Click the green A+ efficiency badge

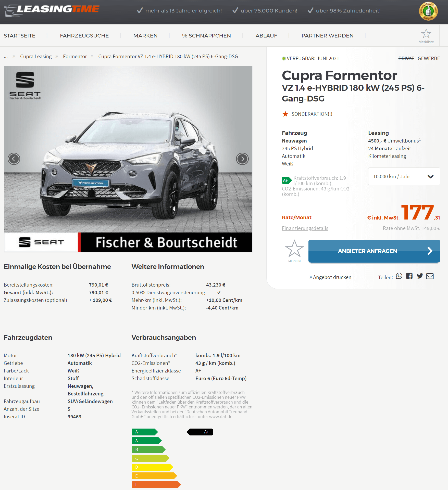coord(287,180)
